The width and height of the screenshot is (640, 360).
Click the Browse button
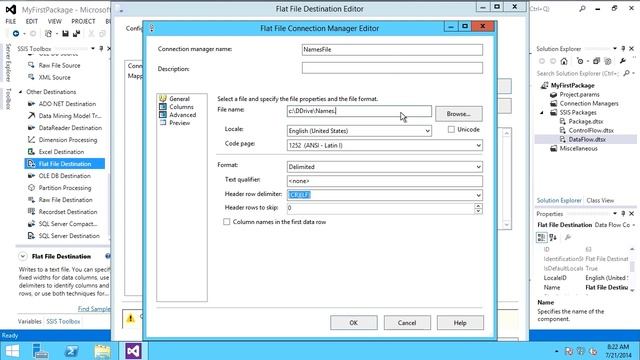[x=458, y=114]
